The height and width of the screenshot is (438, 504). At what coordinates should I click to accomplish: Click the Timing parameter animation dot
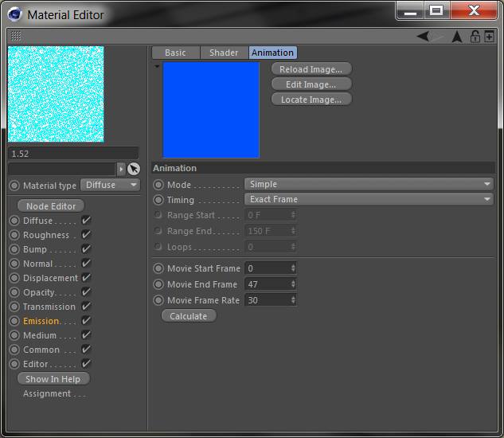158,200
